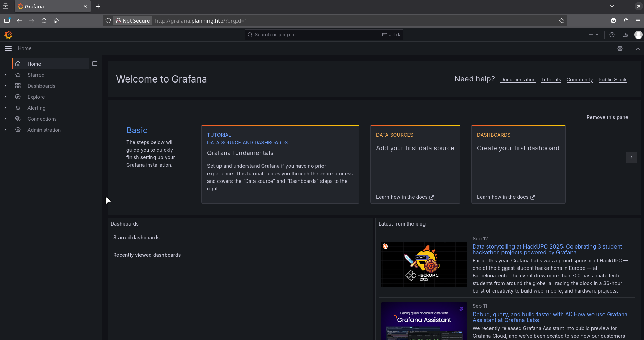This screenshot has width=644, height=340.
Task: Open dashboard settings gear icon
Action: pyautogui.click(x=620, y=48)
